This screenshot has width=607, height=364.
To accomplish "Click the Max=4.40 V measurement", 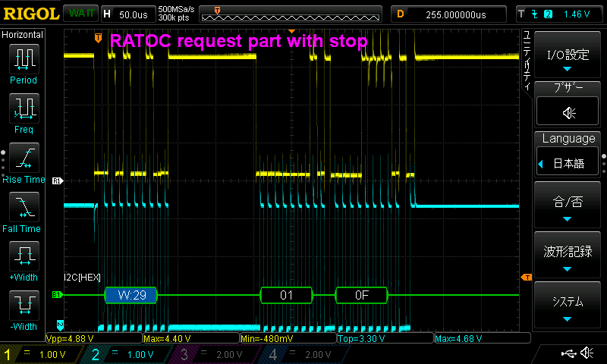I will [191, 338].
